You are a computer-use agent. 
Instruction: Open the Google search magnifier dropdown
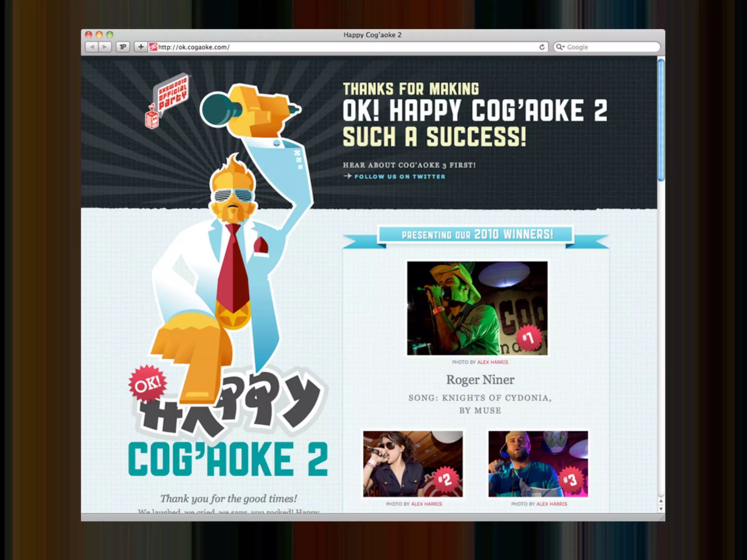[x=560, y=47]
